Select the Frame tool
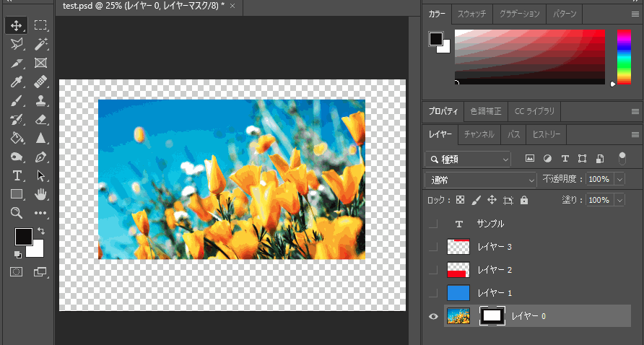 (40, 63)
